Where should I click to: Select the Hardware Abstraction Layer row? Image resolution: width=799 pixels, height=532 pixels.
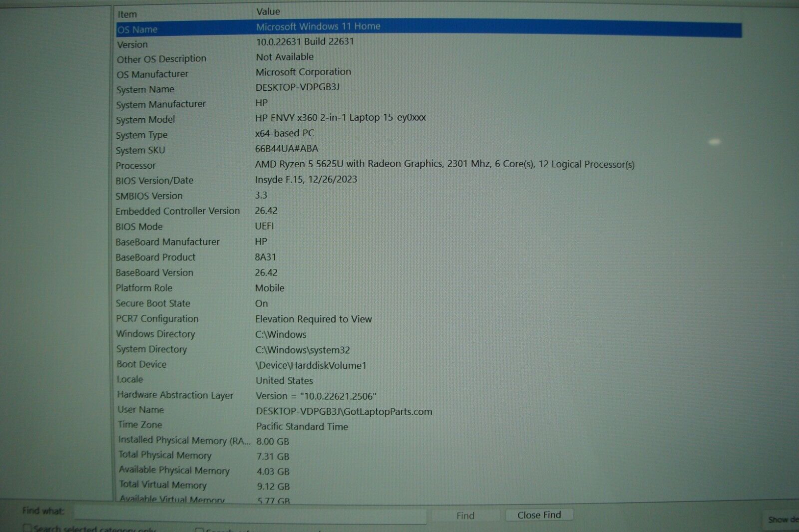click(x=428, y=395)
